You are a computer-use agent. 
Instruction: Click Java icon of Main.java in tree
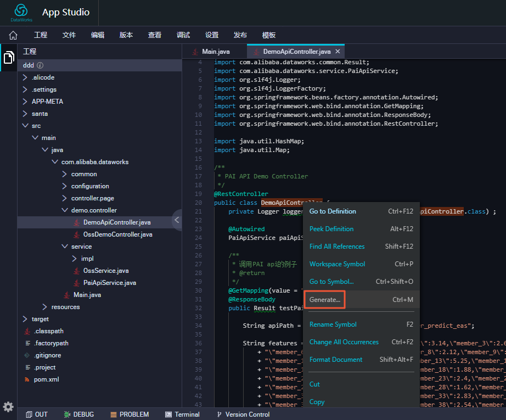(x=67, y=295)
